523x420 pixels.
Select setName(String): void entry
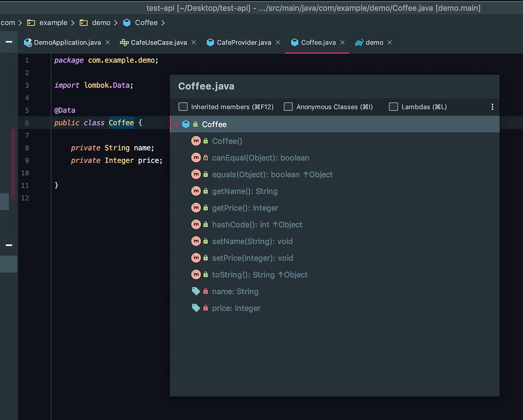pos(253,242)
